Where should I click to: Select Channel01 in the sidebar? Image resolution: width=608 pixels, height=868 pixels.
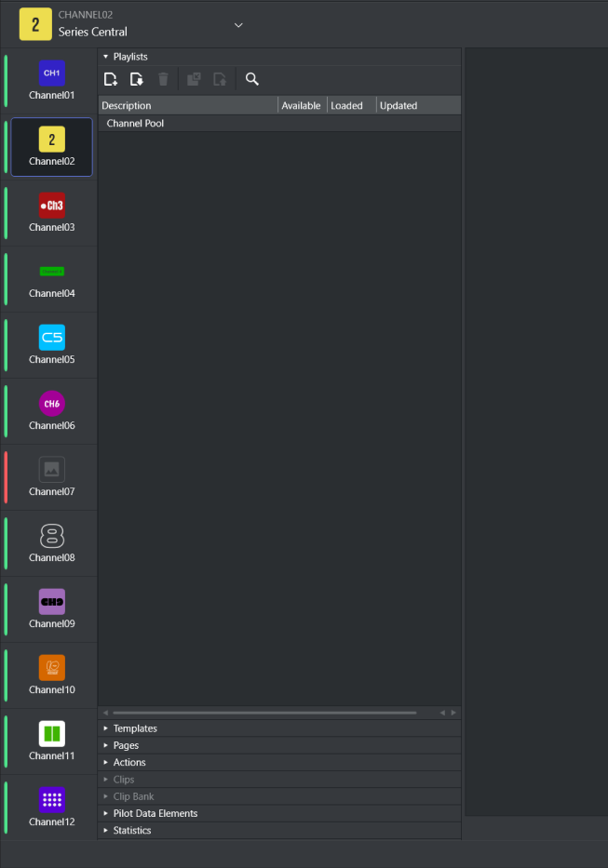(x=51, y=81)
